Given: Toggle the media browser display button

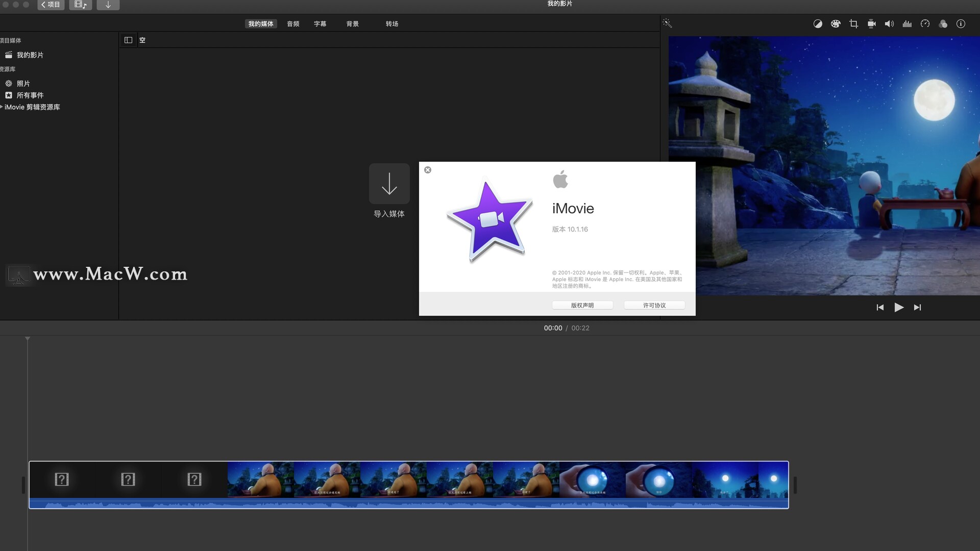Looking at the screenshot, I should tap(80, 5).
